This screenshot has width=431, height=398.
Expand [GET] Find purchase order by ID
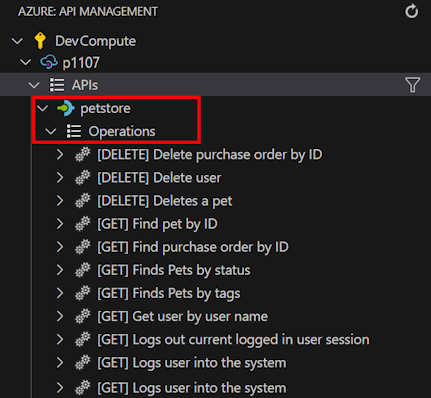coord(60,247)
